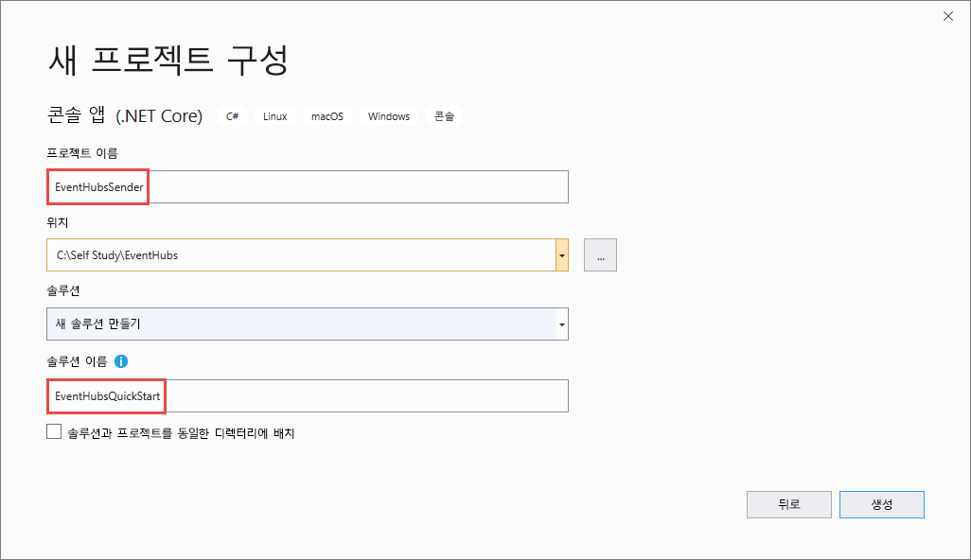Open the 솔루션 dropdown showing 새 솔루션 만들기

click(x=301, y=324)
